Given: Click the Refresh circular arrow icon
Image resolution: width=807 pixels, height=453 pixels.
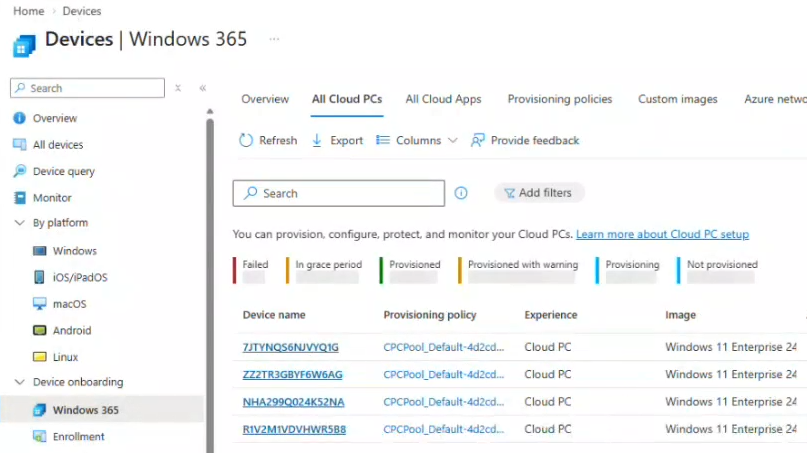Looking at the screenshot, I should click(246, 140).
